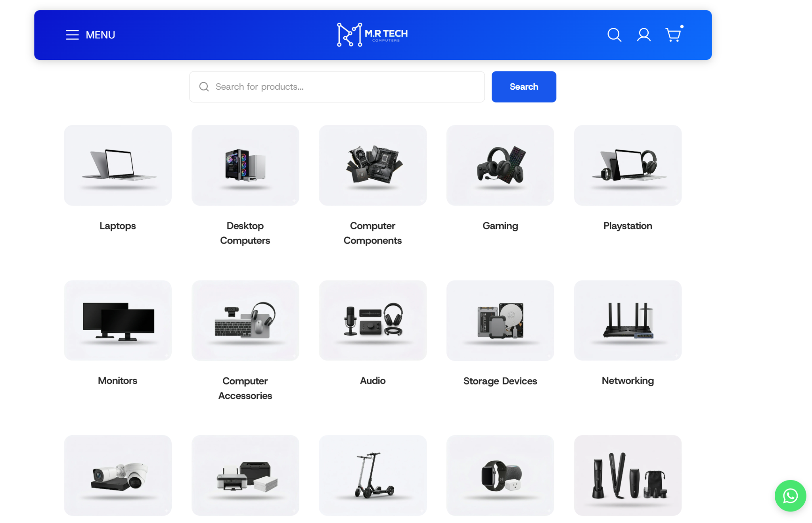812x523 pixels.
Task: Open the Monitors category image
Action: (118, 321)
